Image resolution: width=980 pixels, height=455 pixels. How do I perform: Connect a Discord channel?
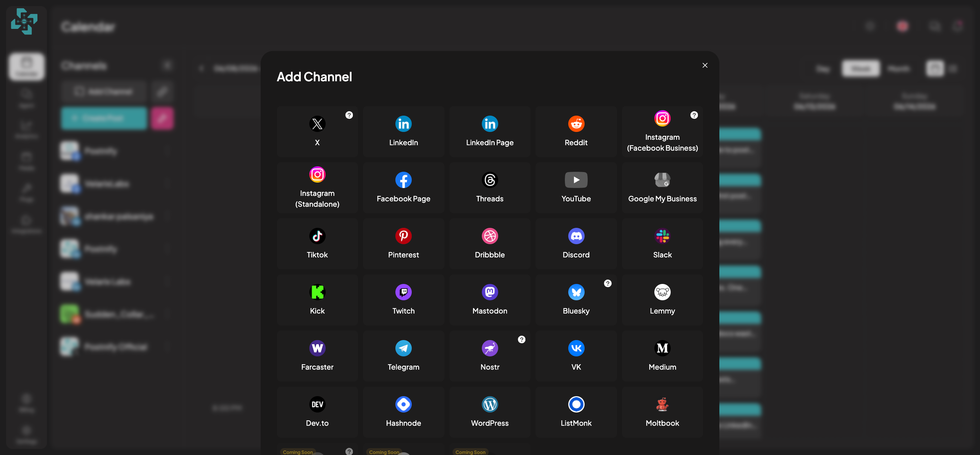click(x=576, y=244)
